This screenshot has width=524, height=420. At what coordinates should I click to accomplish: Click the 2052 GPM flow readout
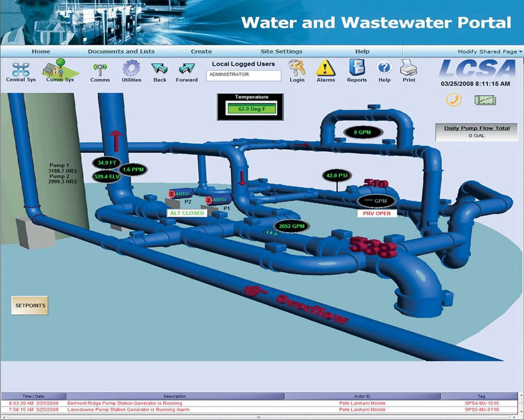(292, 226)
